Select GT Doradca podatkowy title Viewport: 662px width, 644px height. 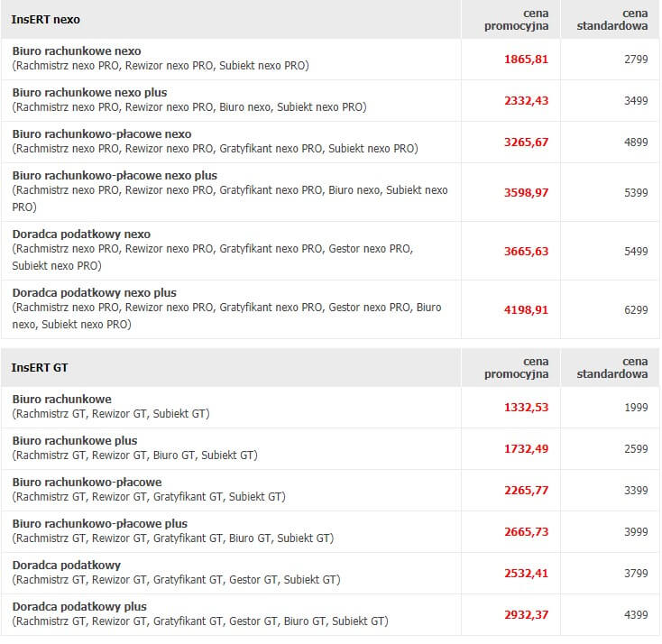[66, 565]
